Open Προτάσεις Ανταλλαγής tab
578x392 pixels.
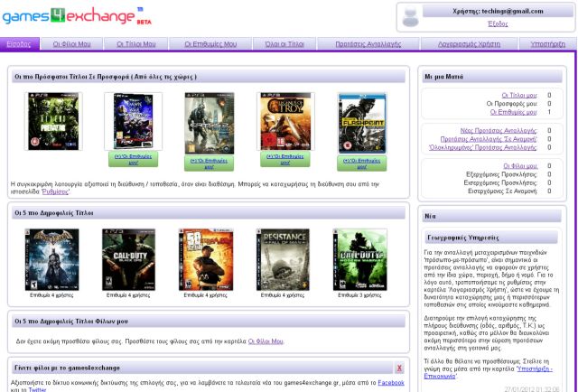368,44
